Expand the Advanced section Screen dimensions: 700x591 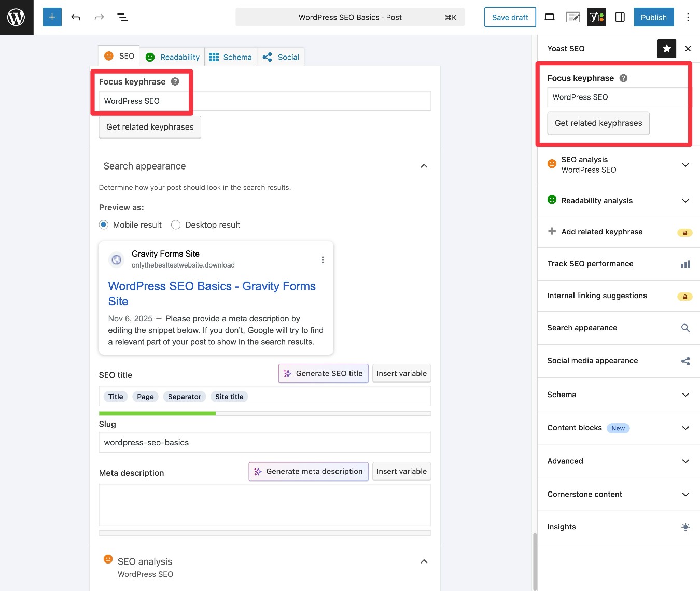685,461
